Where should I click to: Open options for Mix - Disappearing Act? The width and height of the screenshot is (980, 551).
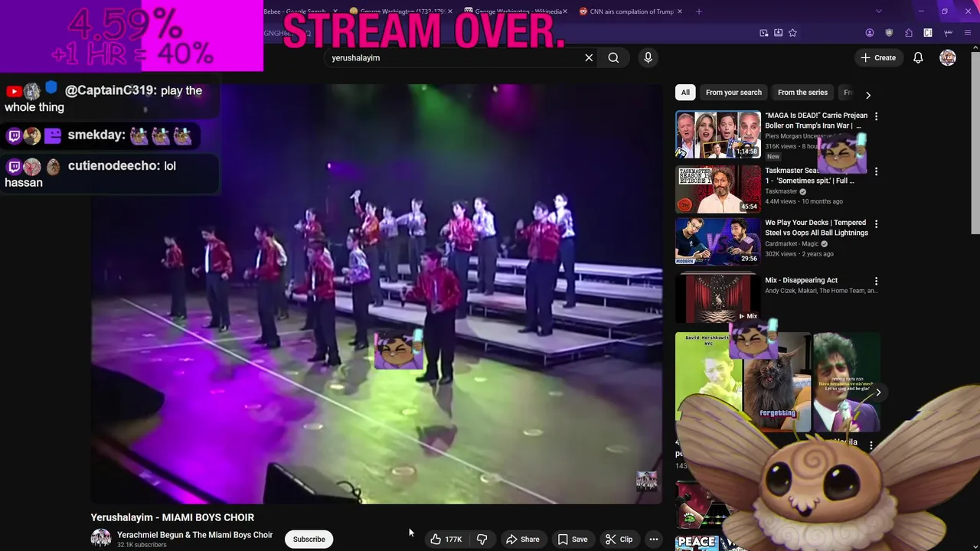pyautogui.click(x=876, y=281)
